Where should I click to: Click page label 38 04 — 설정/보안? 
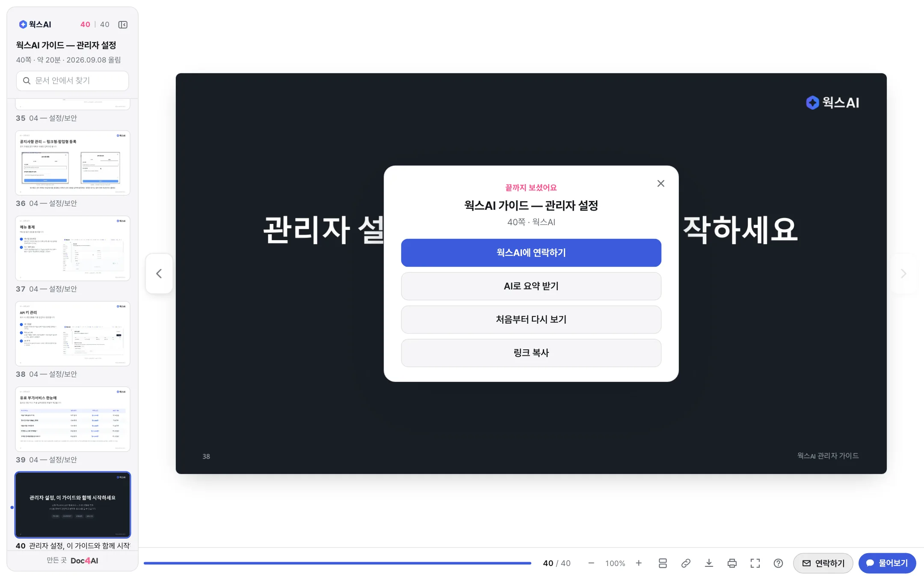pos(47,374)
